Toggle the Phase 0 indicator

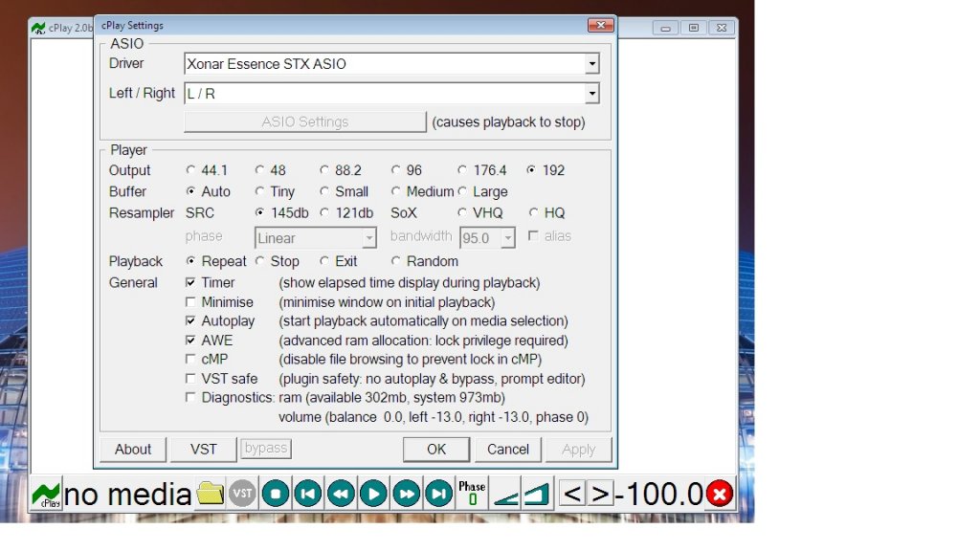coord(472,494)
